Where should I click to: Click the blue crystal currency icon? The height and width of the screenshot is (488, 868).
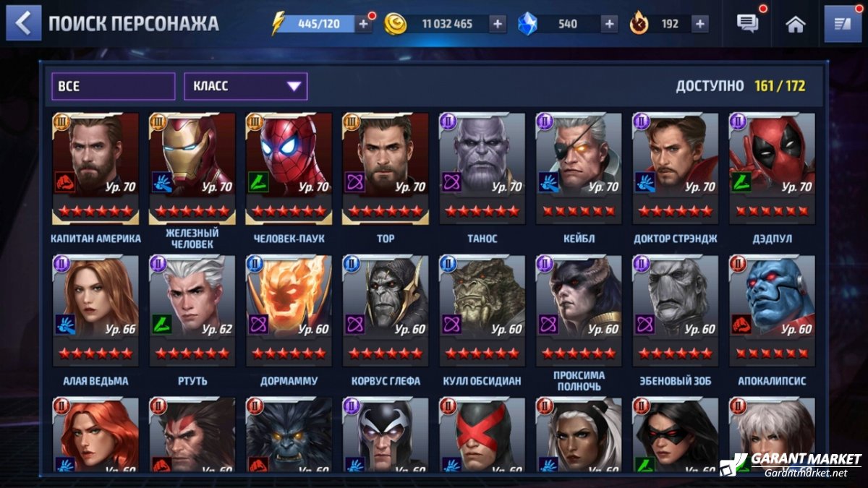(x=528, y=24)
